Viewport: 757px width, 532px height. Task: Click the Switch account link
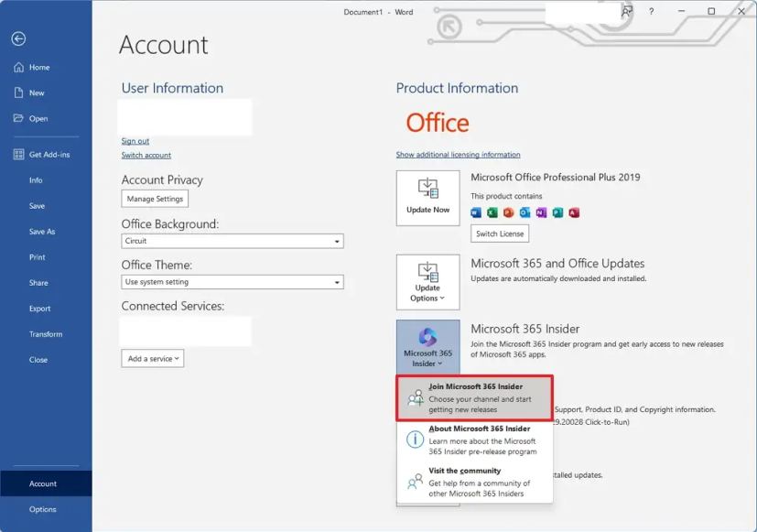pyautogui.click(x=146, y=155)
